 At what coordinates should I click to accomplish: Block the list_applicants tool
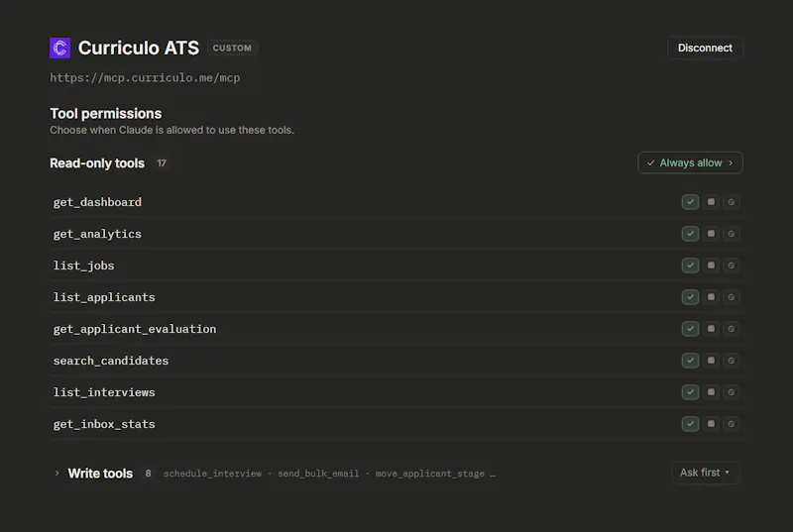(732, 297)
